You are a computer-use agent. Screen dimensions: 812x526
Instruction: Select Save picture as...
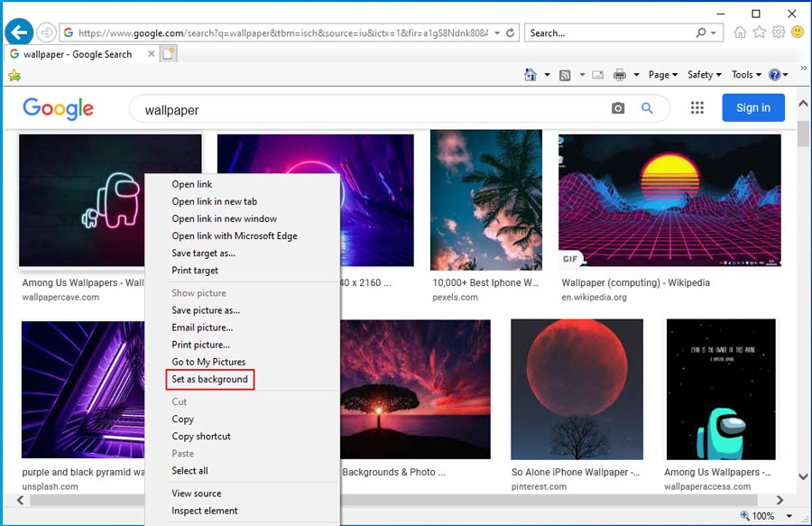pos(206,310)
